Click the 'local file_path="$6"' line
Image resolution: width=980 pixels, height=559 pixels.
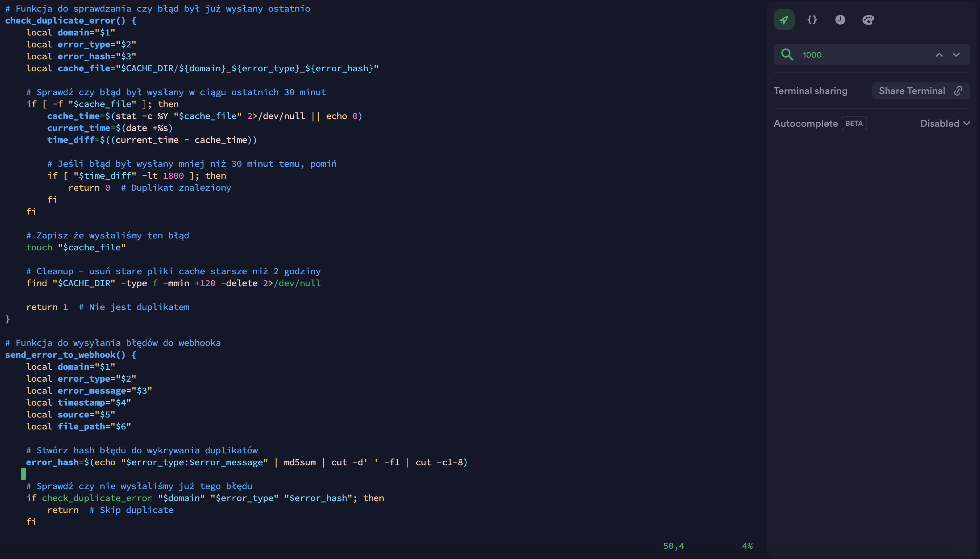tap(79, 426)
